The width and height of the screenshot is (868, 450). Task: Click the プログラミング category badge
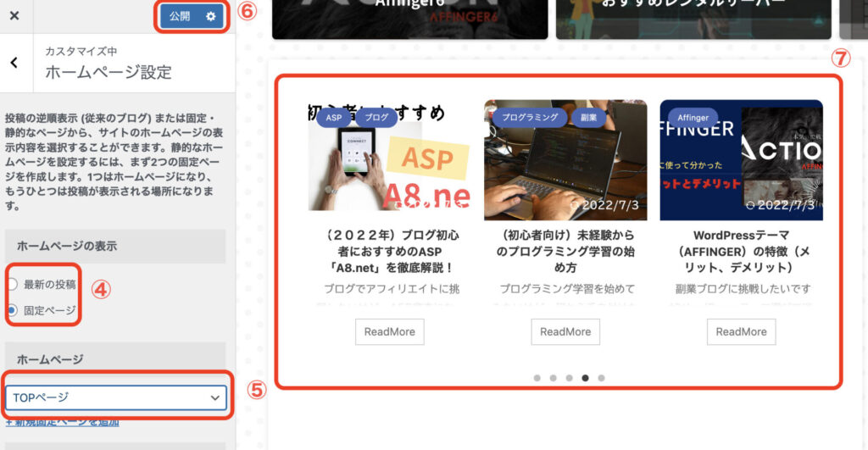click(530, 118)
